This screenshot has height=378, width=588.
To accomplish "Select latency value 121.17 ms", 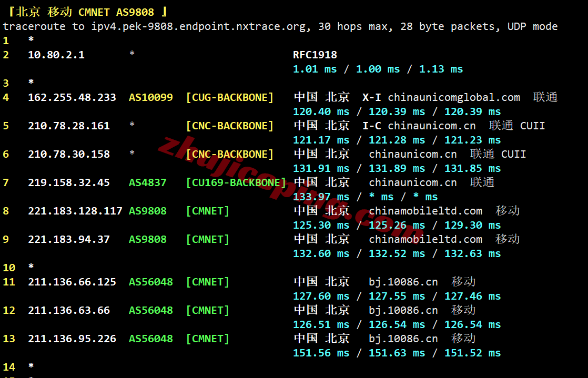I will [x=321, y=140].
